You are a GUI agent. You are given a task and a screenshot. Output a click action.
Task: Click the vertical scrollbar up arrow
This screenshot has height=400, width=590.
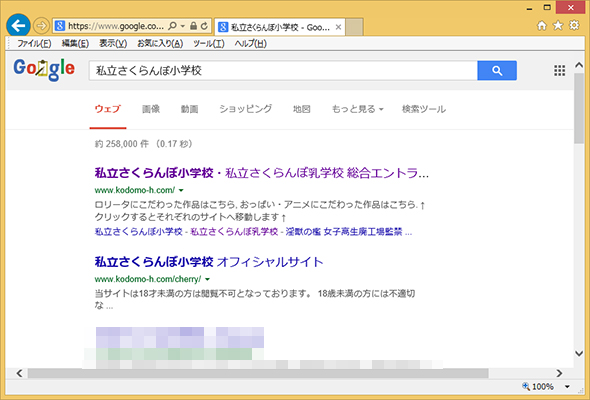pos(579,65)
